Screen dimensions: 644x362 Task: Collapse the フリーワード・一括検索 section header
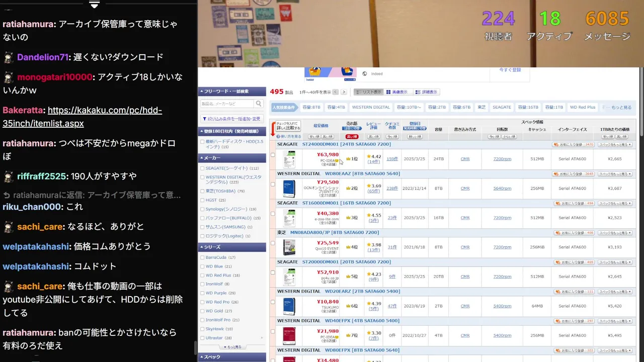[232, 92]
